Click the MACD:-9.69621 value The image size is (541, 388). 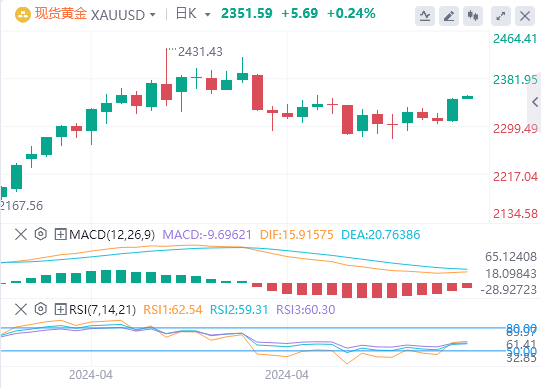coord(207,235)
